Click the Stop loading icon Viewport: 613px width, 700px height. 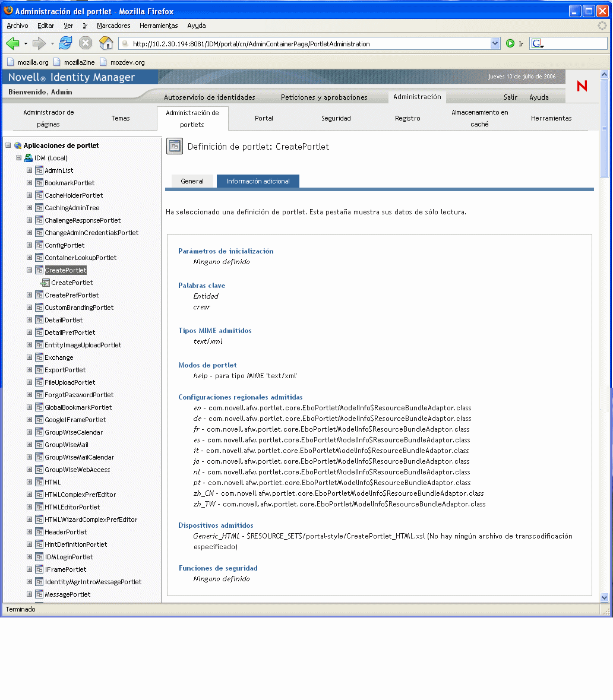86,43
